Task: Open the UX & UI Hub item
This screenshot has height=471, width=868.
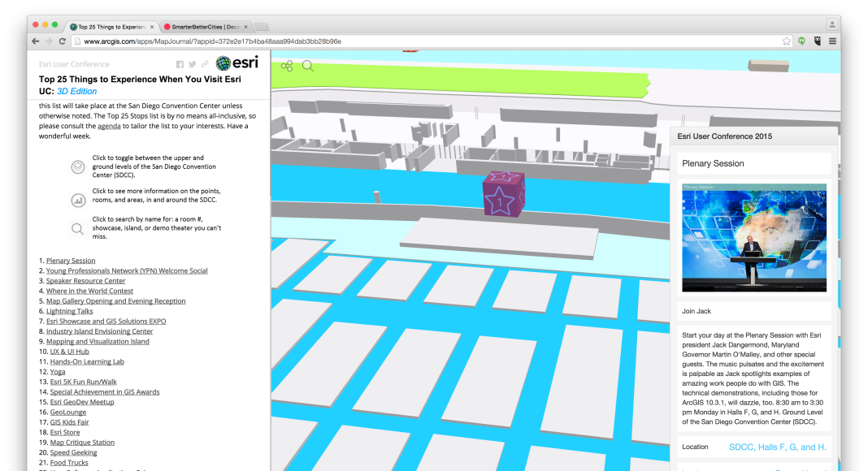Action: click(69, 352)
